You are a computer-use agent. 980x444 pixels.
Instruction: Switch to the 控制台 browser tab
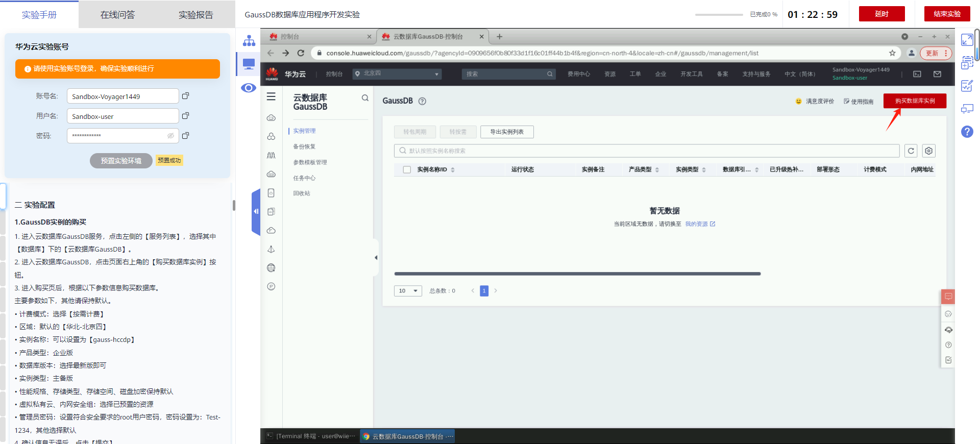[x=320, y=37]
